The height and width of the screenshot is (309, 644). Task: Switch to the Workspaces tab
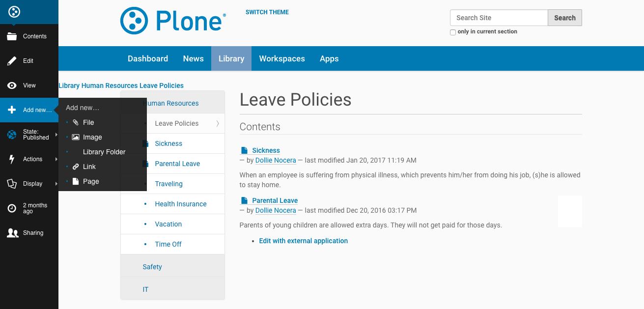click(282, 58)
